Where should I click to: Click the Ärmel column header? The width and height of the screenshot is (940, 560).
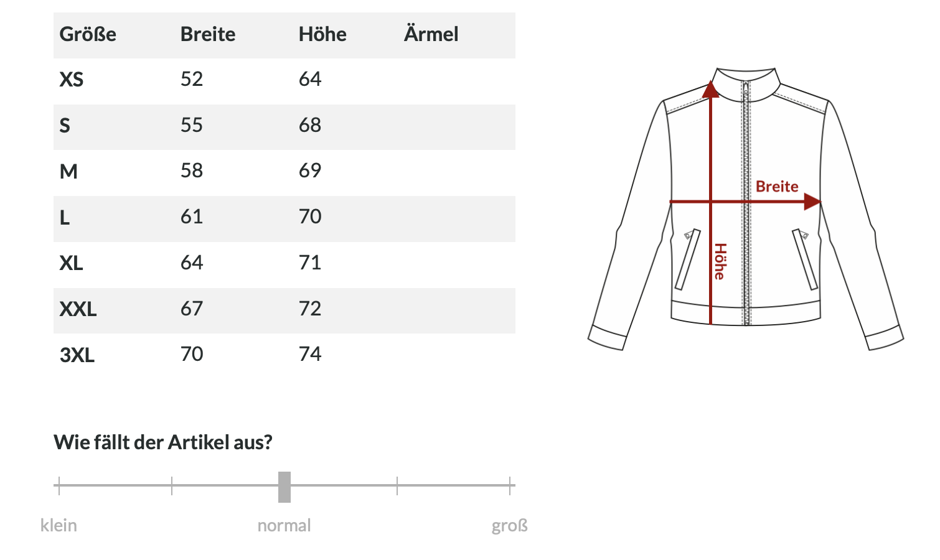(x=431, y=34)
